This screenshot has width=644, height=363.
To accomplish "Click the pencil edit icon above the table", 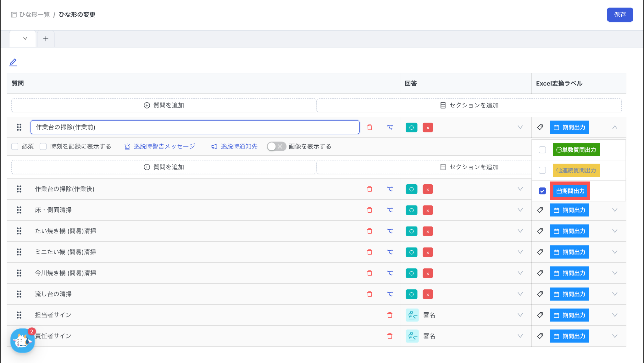I will (x=13, y=62).
